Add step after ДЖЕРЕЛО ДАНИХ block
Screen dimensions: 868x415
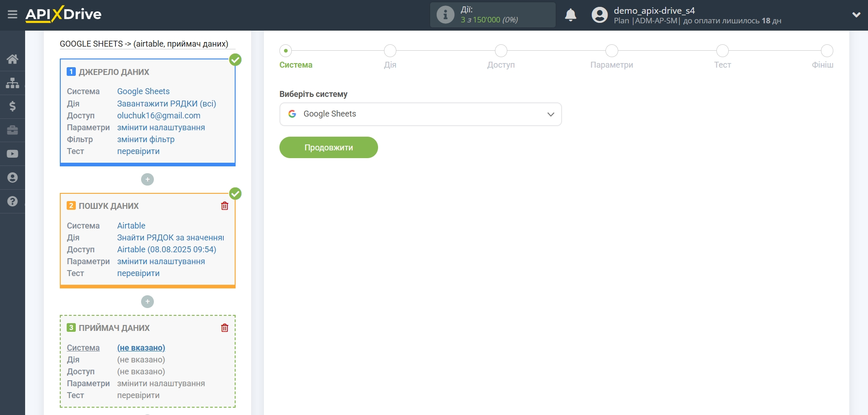click(x=147, y=180)
